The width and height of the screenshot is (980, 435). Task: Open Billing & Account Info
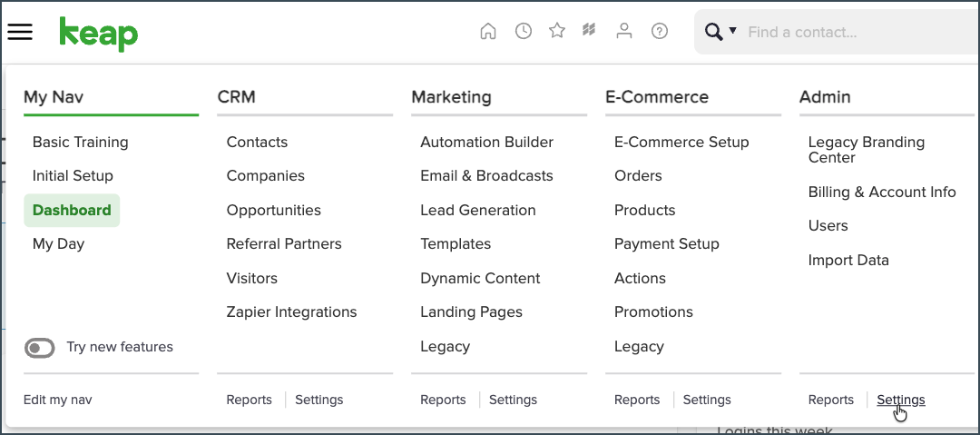[x=882, y=193]
